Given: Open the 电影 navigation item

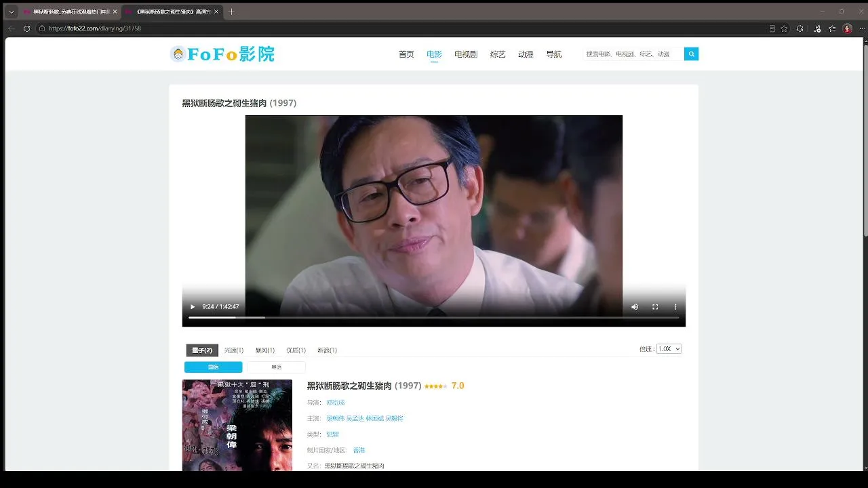Looking at the screenshot, I should [434, 54].
